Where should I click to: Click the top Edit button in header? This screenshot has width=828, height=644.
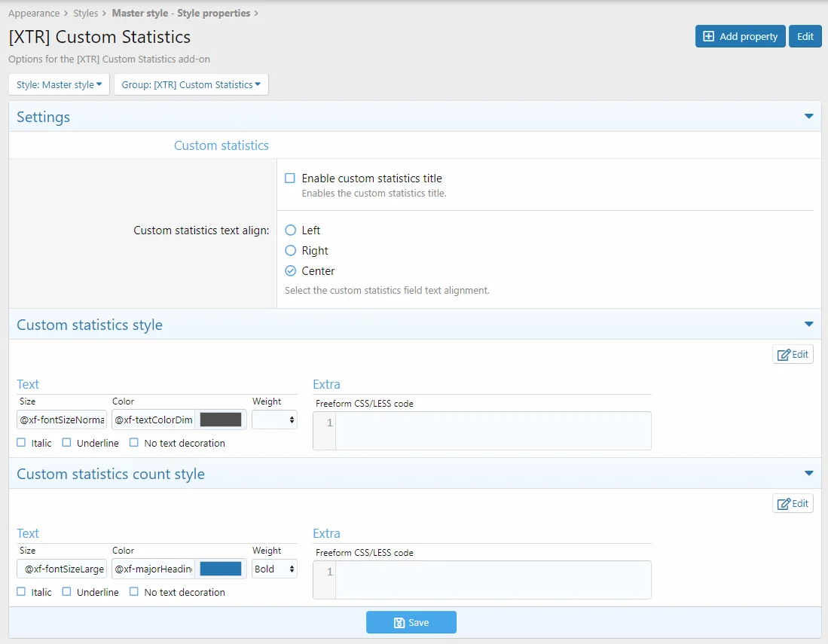pyautogui.click(x=805, y=36)
